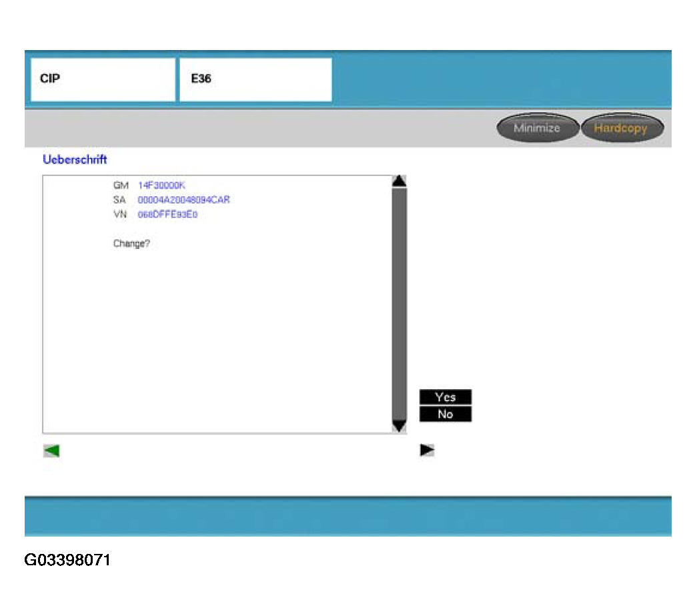This screenshot has height=616, width=697.
Task: Click the GM value code
Action: point(161,186)
